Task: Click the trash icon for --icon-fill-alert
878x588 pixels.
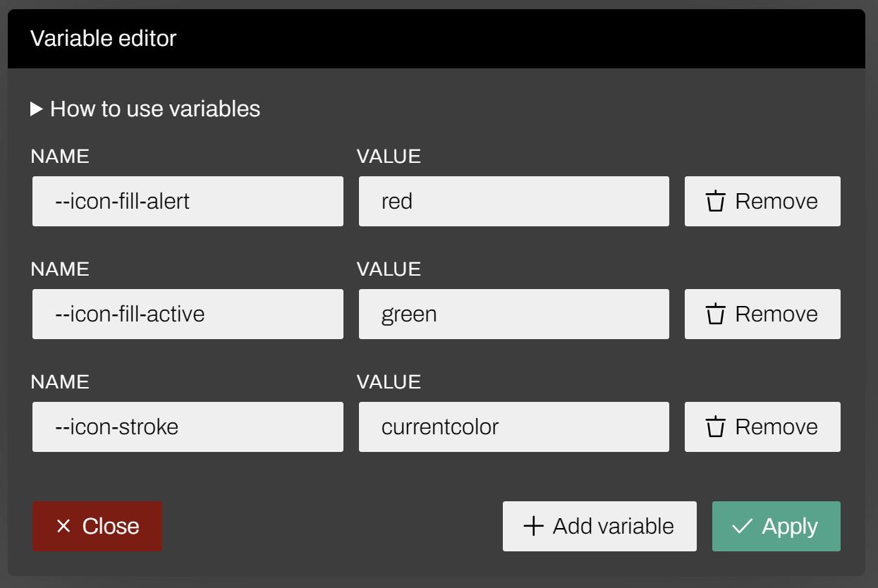Action: 716,201
